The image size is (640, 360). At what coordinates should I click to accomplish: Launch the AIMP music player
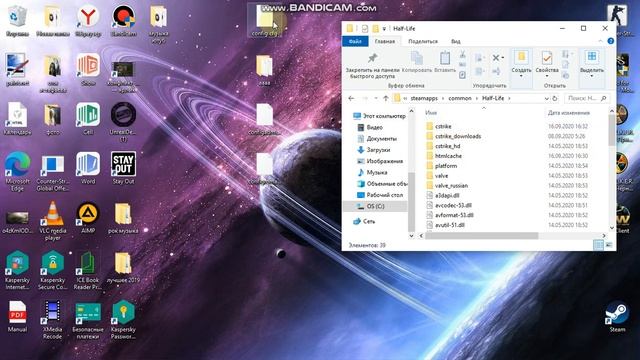tap(88, 218)
